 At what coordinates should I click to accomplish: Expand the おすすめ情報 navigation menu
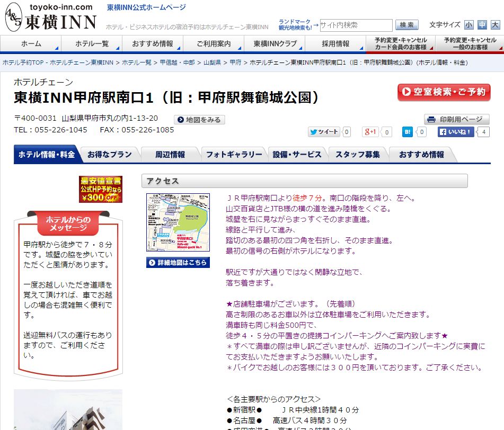pyautogui.click(x=153, y=43)
